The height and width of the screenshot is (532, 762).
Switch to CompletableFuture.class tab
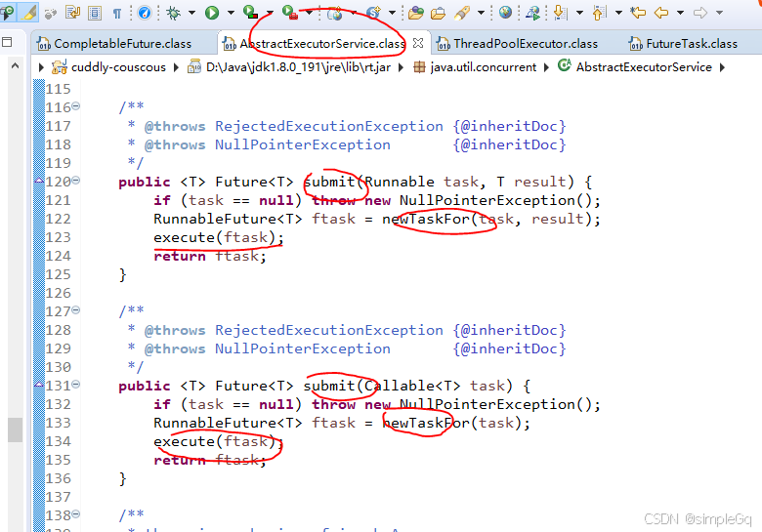tap(122, 44)
